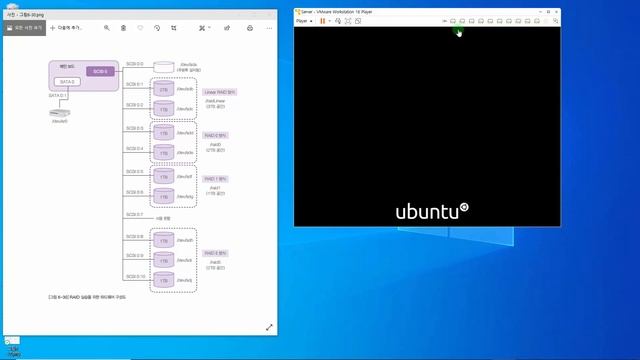Screen dimensions: 640x360
Task: Open the Player menu in VMware
Action: pyautogui.click(x=304, y=21)
